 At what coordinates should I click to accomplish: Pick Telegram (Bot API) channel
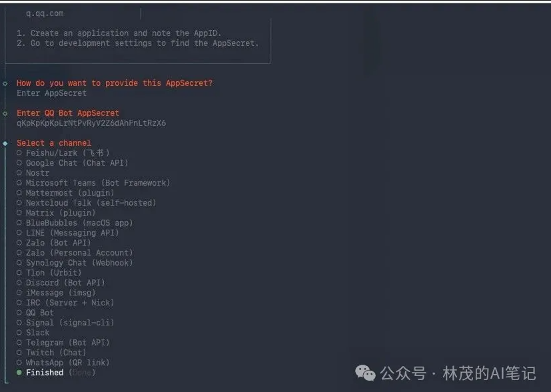point(67,343)
